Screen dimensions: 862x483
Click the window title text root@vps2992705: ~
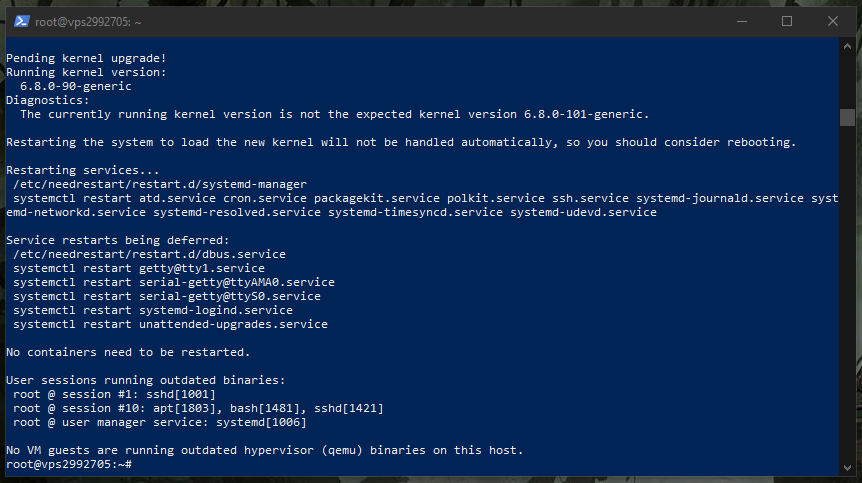(76, 21)
